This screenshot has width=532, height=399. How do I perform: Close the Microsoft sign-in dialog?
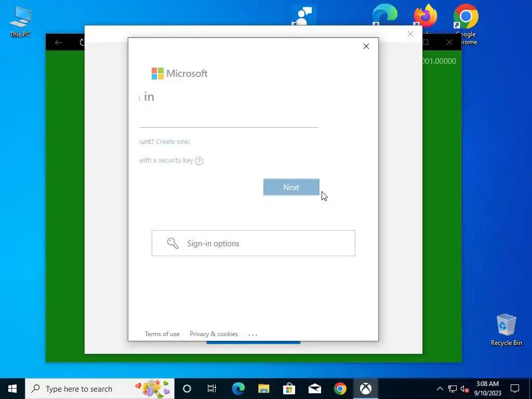coord(366,46)
